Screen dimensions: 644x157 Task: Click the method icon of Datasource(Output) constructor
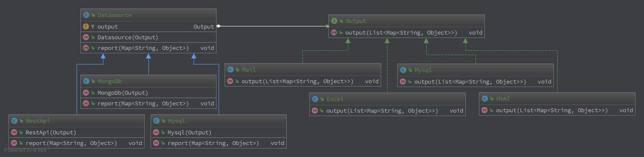(x=86, y=38)
